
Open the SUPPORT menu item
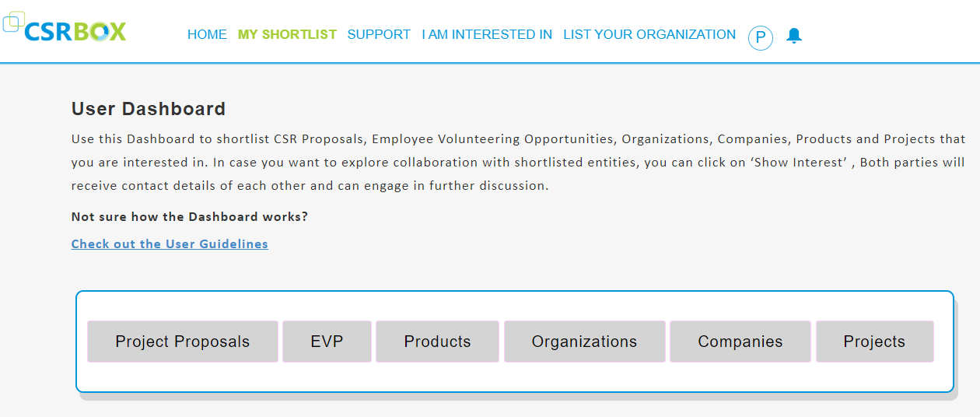pyautogui.click(x=379, y=35)
